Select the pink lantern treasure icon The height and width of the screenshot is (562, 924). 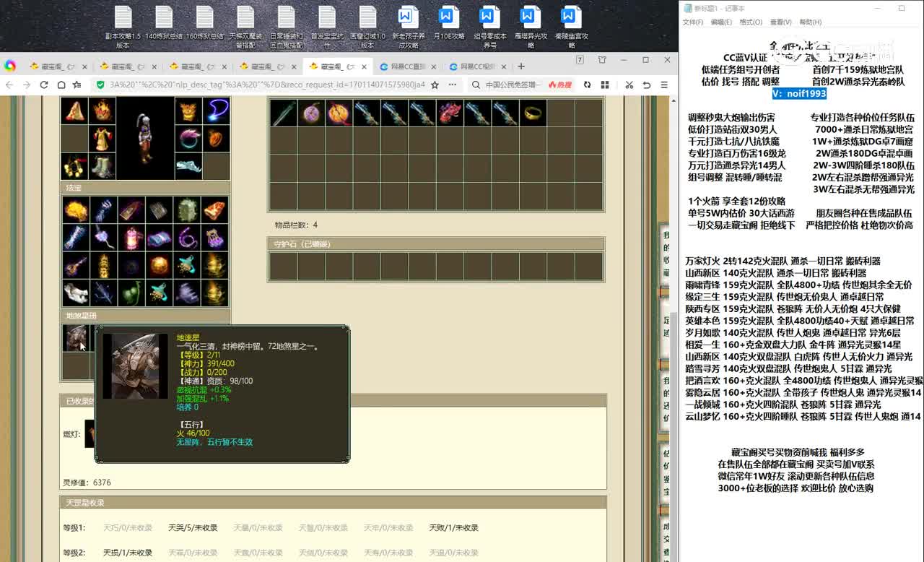[x=131, y=238]
